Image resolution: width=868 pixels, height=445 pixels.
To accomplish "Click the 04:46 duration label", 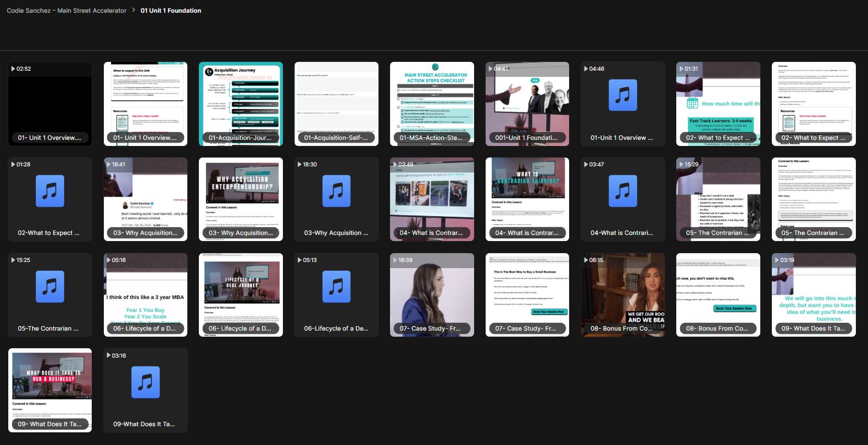I will click(597, 69).
